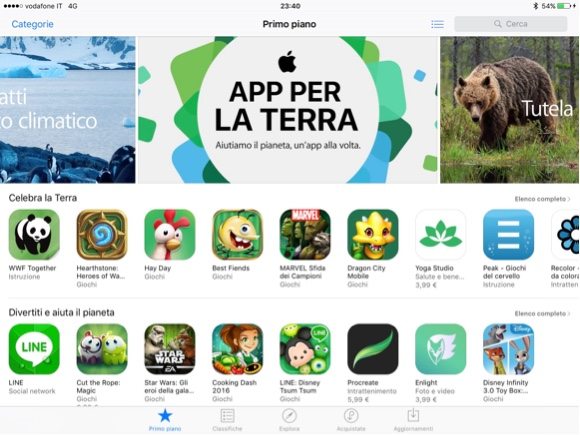Screen dimensions: 580x435
Task: Open the Acquistate tab
Action: coord(351,420)
